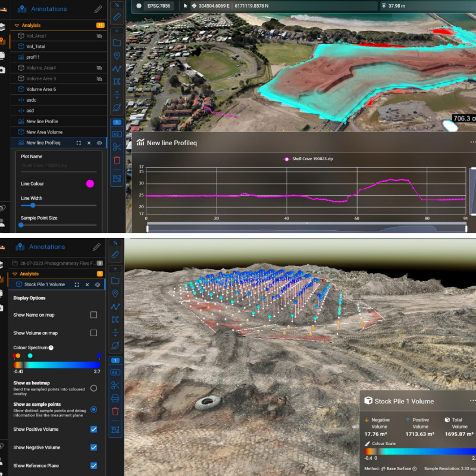Expand New line Profileq to fullscreen

pyautogui.click(x=78, y=143)
